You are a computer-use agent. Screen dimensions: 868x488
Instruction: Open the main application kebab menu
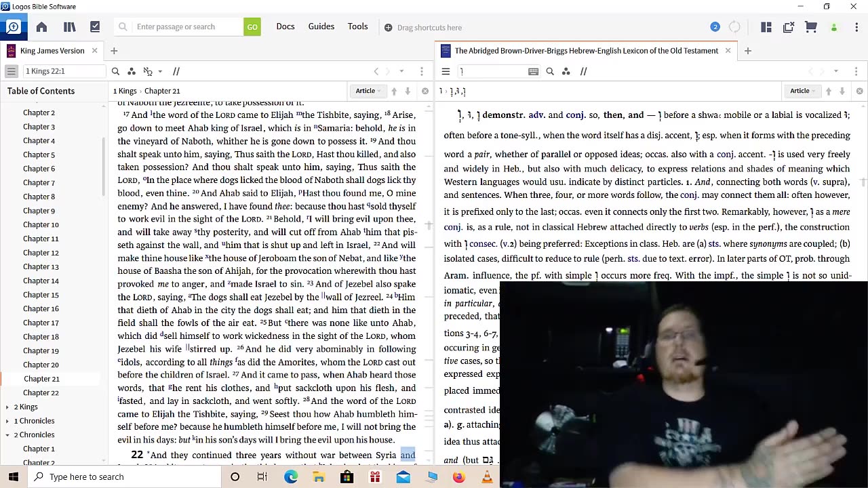855,27
